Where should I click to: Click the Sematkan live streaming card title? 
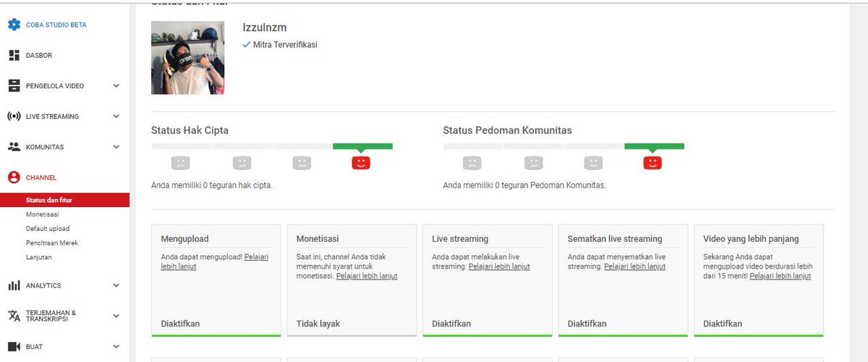click(x=615, y=239)
